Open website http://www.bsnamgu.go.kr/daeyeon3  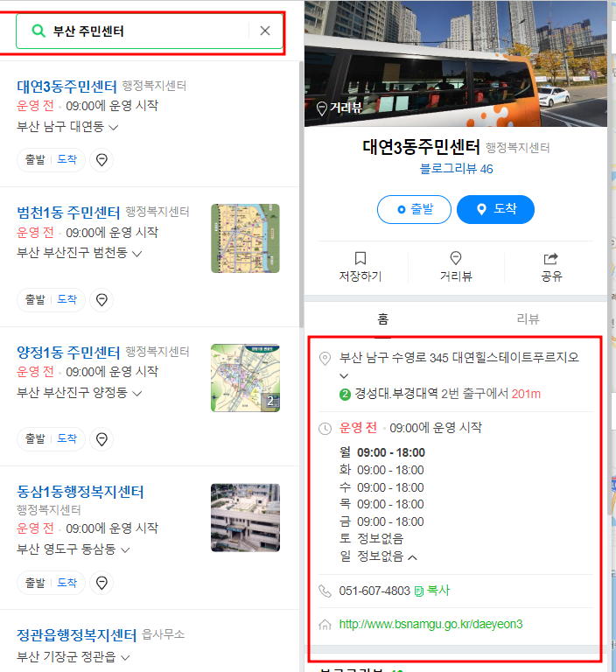[x=430, y=625]
